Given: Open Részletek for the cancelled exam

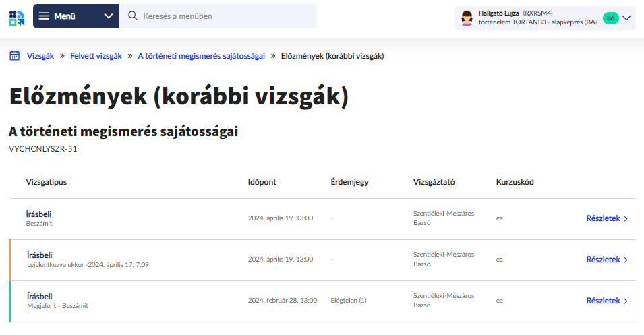Looking at the screenshot, I should 603,260.
